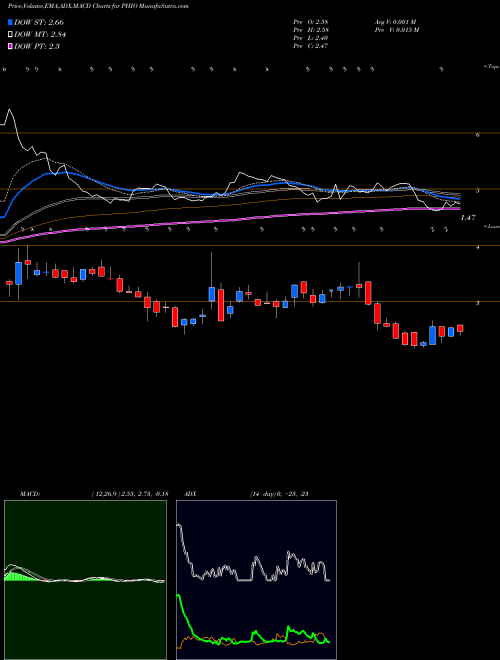Click the '1.47' value label beside EMAs

click(468, 218)
